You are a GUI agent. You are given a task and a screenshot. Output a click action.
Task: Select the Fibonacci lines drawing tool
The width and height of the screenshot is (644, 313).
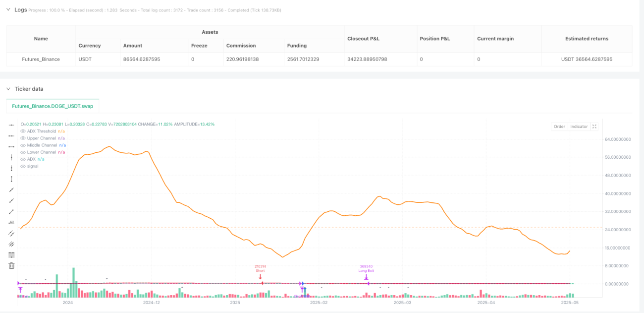point(11,254)
